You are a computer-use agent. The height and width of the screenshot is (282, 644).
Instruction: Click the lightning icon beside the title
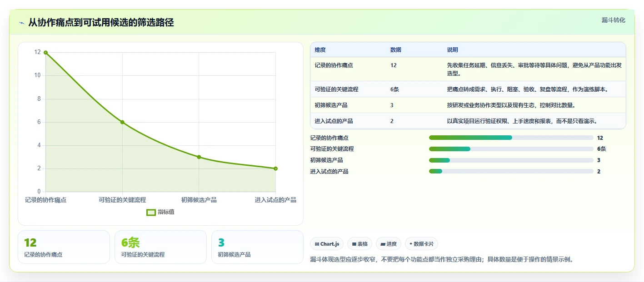(21, 23)
